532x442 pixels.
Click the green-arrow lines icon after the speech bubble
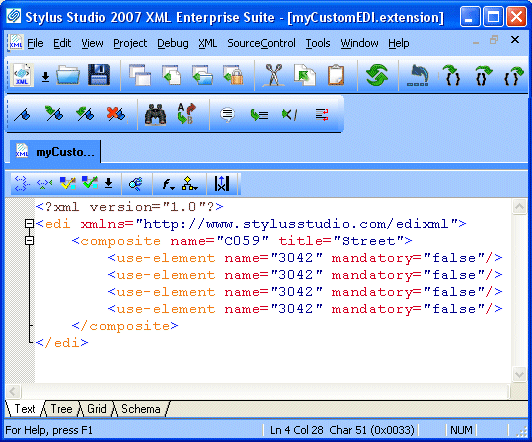[259, 115]
